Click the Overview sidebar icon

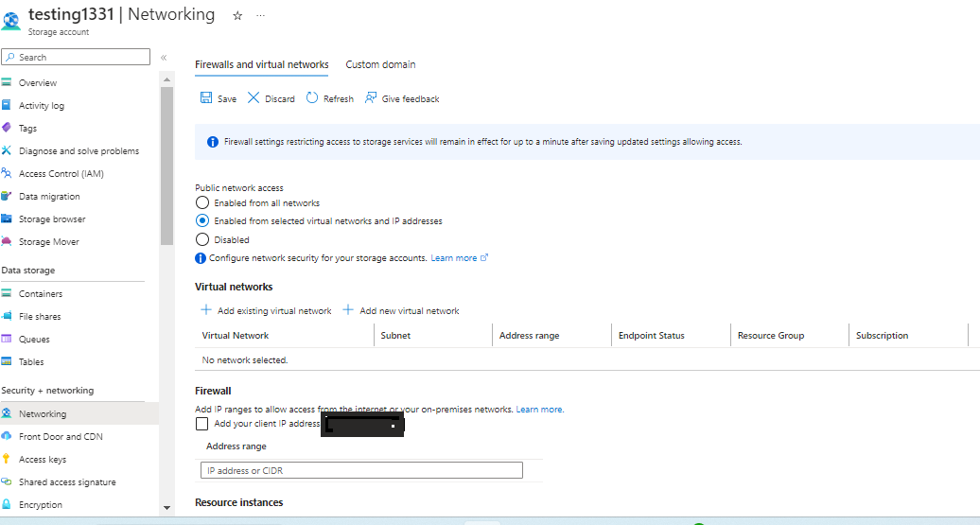(7, 82)
